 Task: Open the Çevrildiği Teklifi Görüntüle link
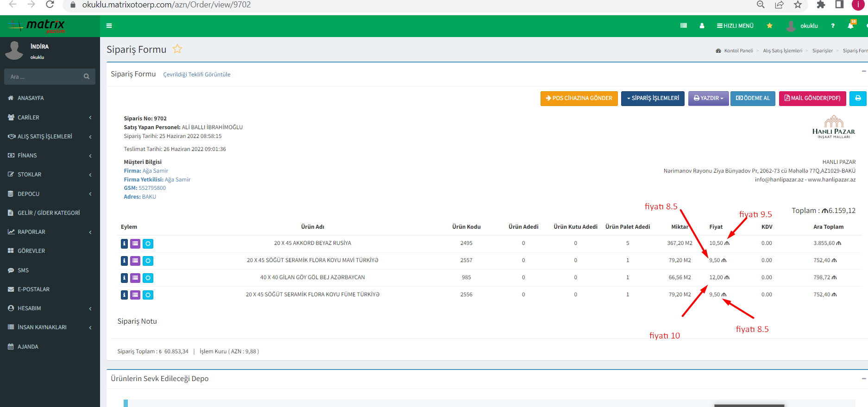[196, 75]
